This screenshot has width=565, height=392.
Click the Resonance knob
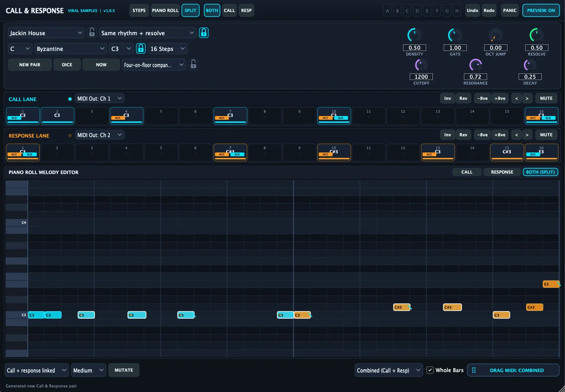tap(476, 65)
